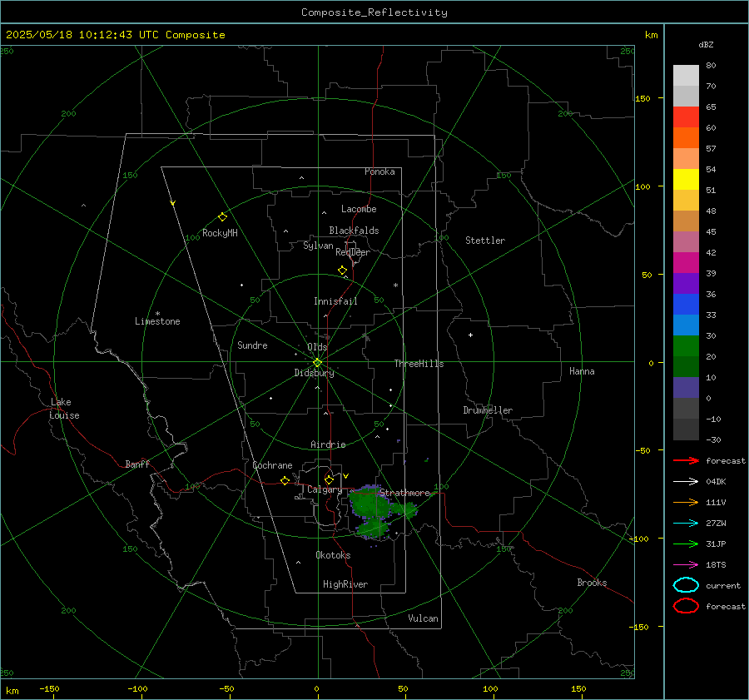
Task: Click the -150 tick on the bottom km axis
Action: (49, 689)
